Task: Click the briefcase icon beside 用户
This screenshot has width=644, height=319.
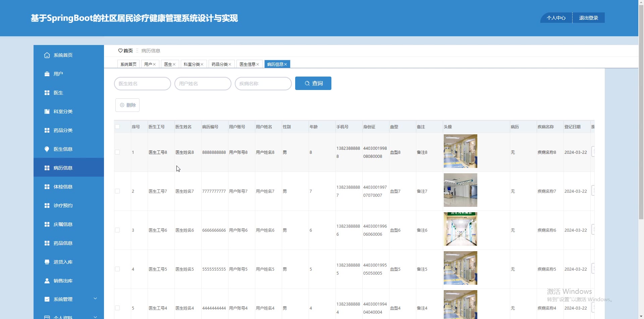Action: click(47, 74)
